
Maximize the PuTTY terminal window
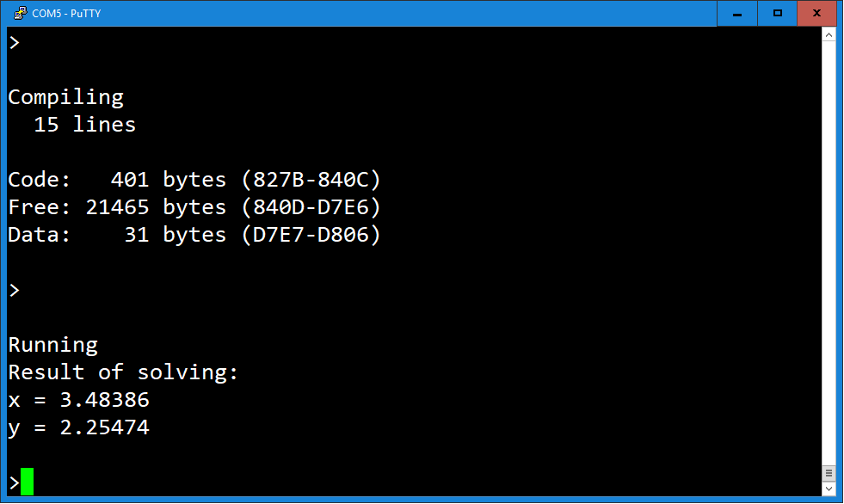click(x=777, y=13)
